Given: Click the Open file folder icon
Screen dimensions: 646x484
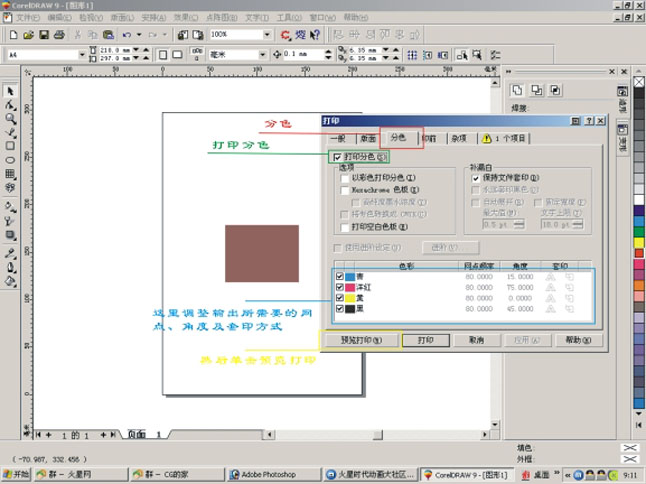Looking at the screenshot, I should [28, 35].
